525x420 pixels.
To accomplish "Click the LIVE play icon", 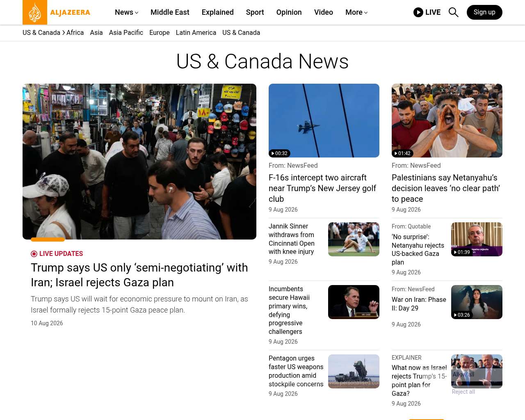I will [418, 12].
